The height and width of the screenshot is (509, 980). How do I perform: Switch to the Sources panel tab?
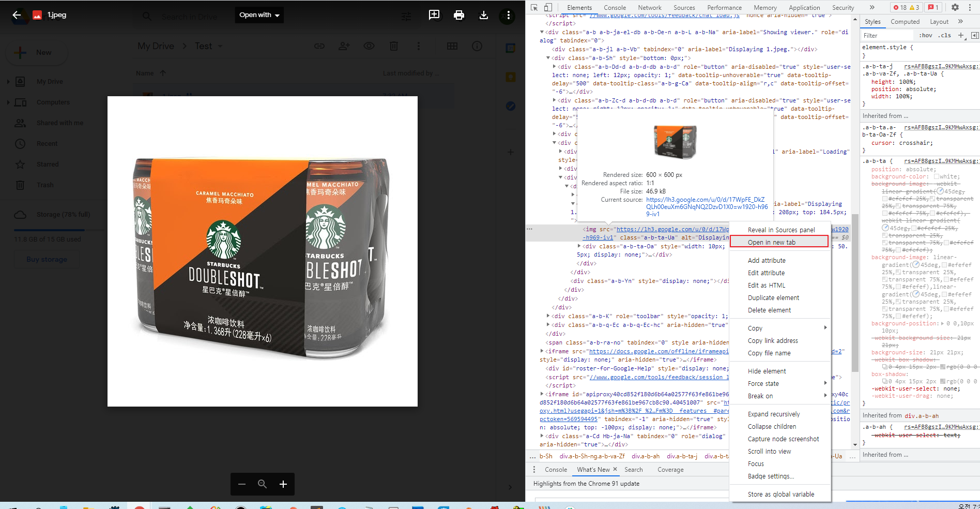[684, 8]
